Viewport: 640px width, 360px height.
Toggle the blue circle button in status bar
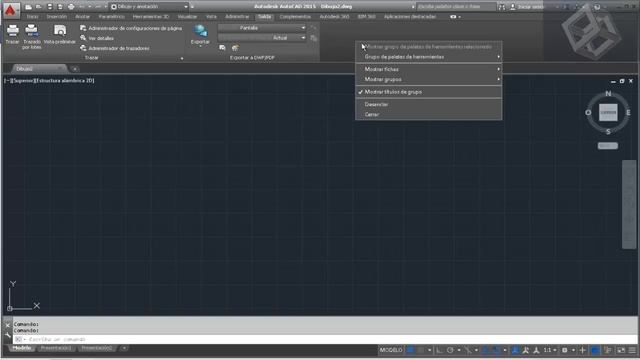pos(595,350)
